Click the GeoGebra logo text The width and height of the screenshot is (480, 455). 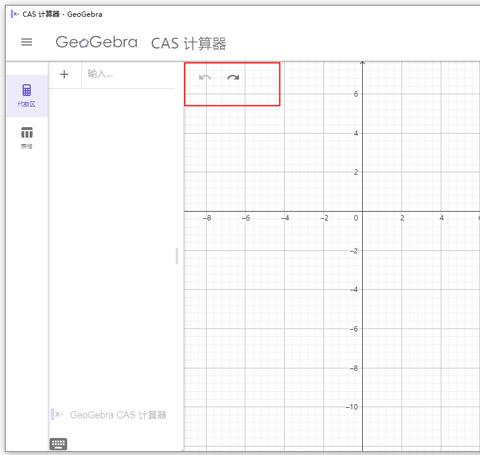point(96,43)
